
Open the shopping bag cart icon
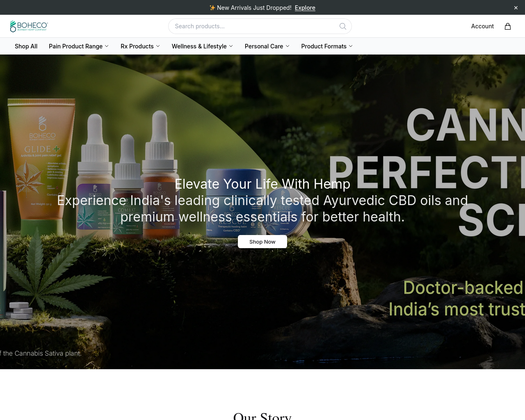pos(508,26)
